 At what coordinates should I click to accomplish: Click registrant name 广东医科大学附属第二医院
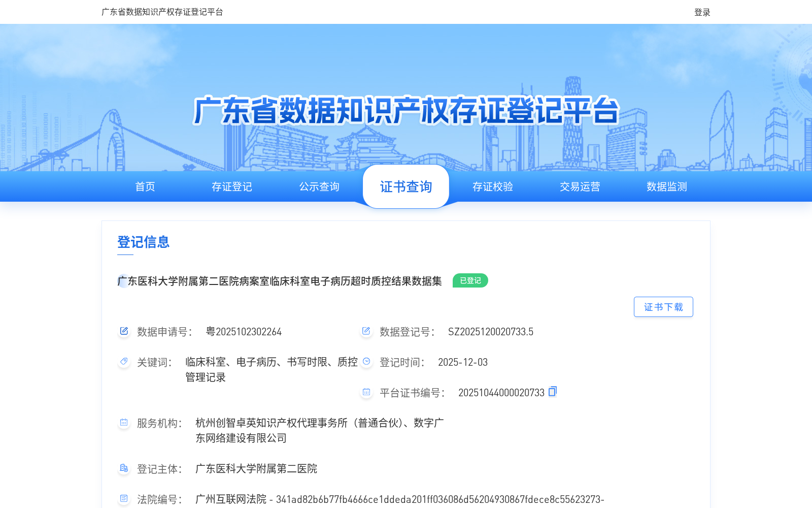coord(256,468)
